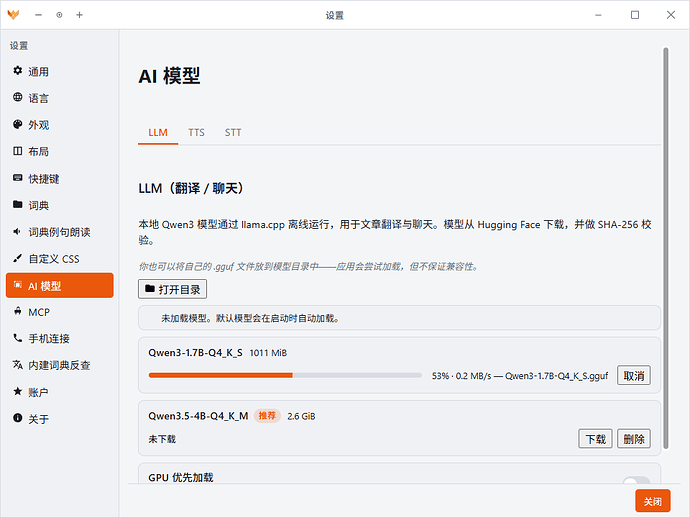Maximize the settings window
The width and height of the screenshot is (690, 517).
[x=635, y=15]
